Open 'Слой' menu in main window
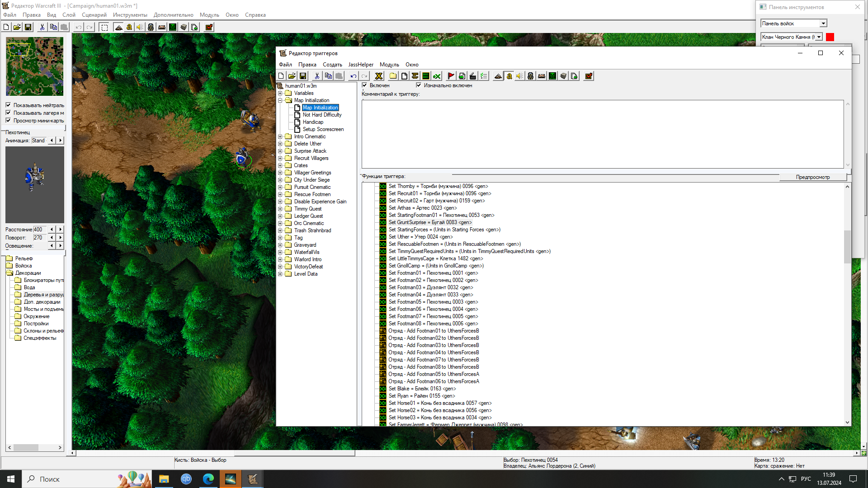The height and width of the screenshot is (488, 868). tap(69, 15)
